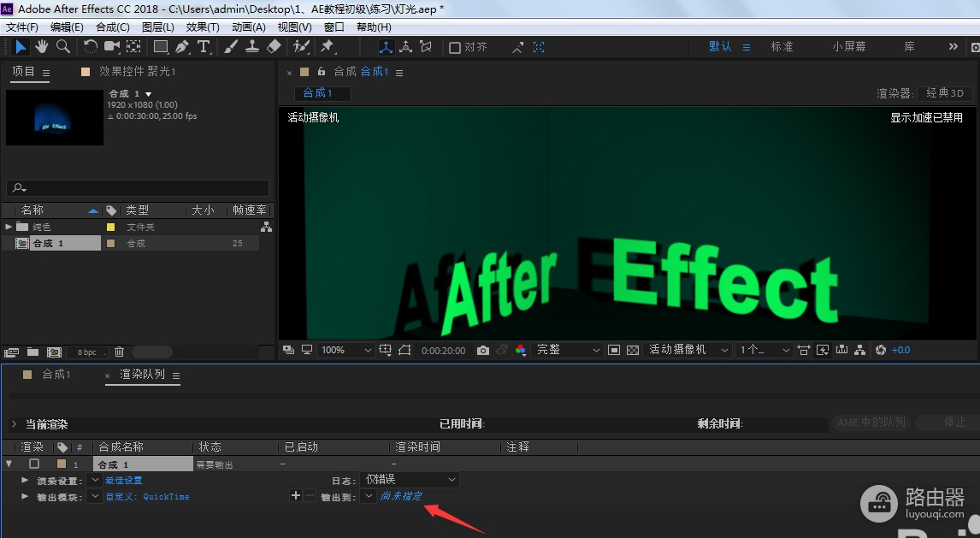Screen dimensions: 980x538
Task: Open the 动画(A) menu
Action: click(248, 27)
